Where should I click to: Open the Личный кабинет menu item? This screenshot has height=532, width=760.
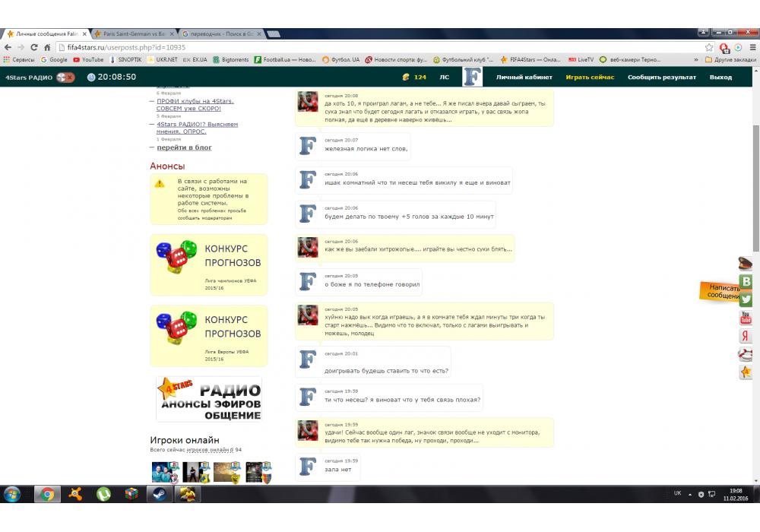pyautogui.click(x=524, y=77)
